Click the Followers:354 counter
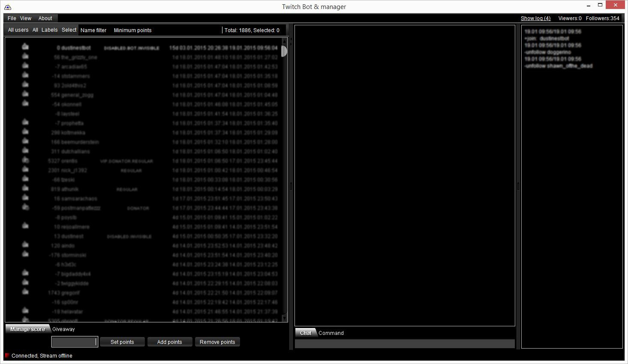 602,18
